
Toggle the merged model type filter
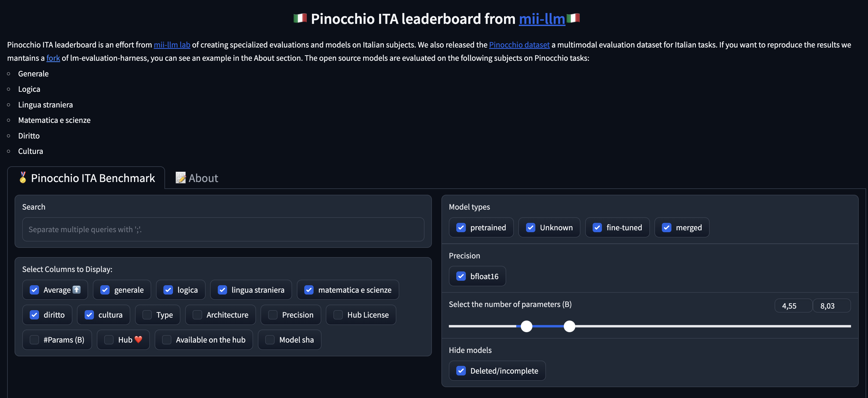click(666, 228)
